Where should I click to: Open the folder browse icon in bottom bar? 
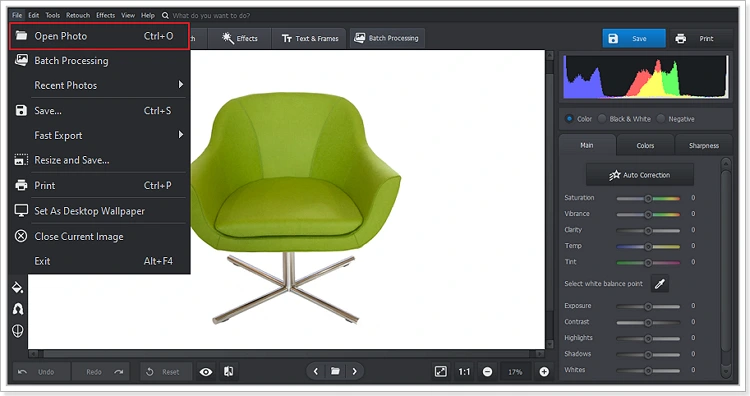click(x=335, y=372)
